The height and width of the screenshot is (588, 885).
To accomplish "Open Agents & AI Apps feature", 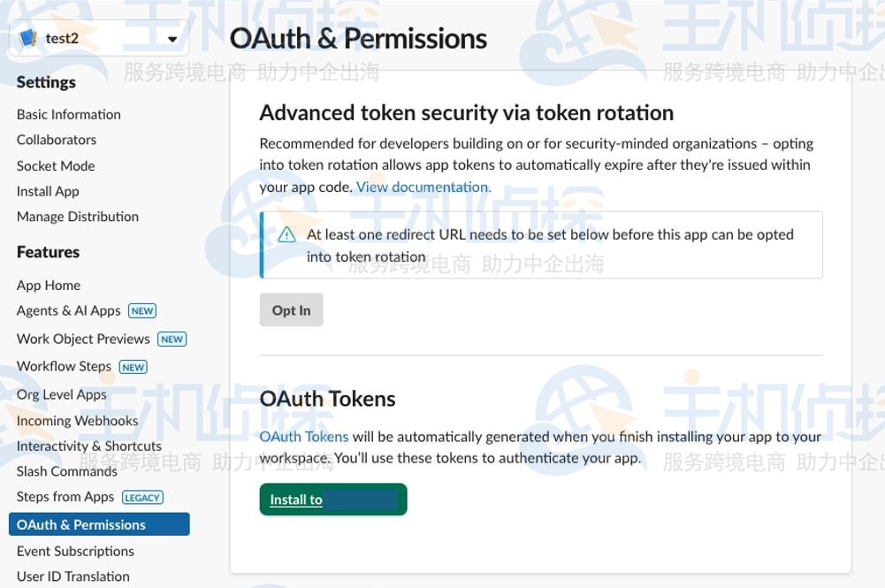I will pos(69,310).
